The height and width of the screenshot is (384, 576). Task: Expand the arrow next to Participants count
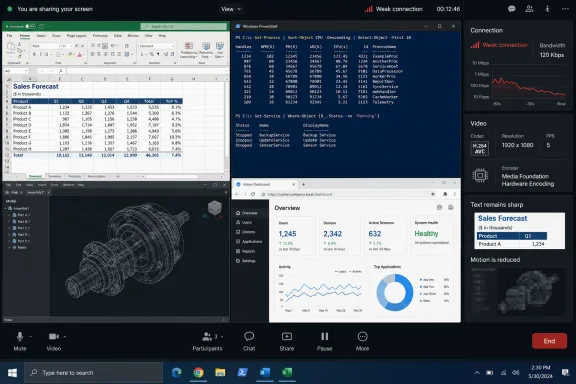point(222,337)
